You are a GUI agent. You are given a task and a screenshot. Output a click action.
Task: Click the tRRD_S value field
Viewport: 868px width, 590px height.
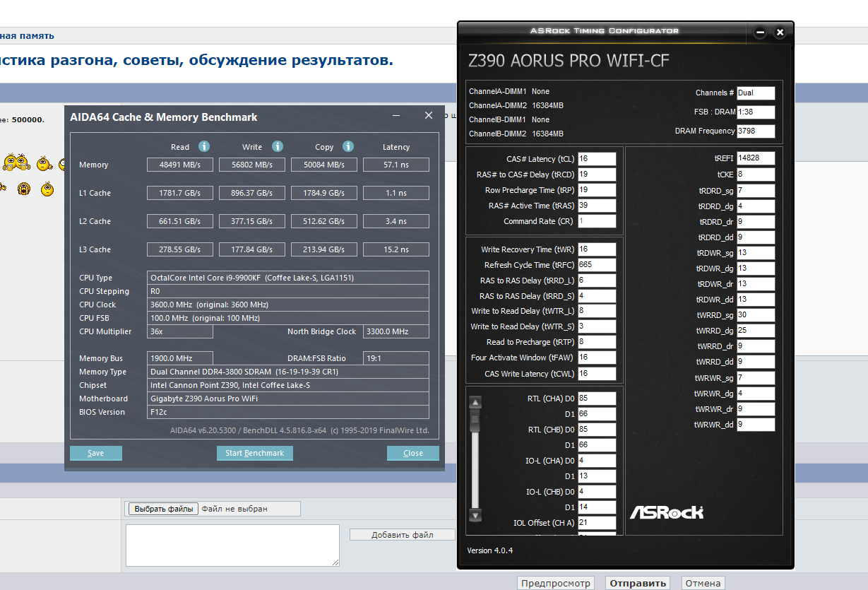click(597, 296)
